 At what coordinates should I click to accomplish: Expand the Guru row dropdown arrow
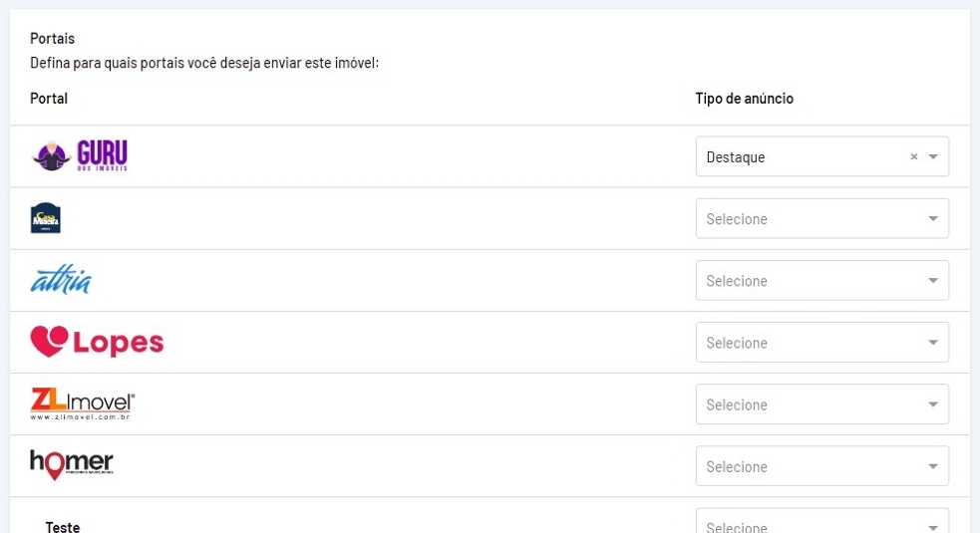933,156
